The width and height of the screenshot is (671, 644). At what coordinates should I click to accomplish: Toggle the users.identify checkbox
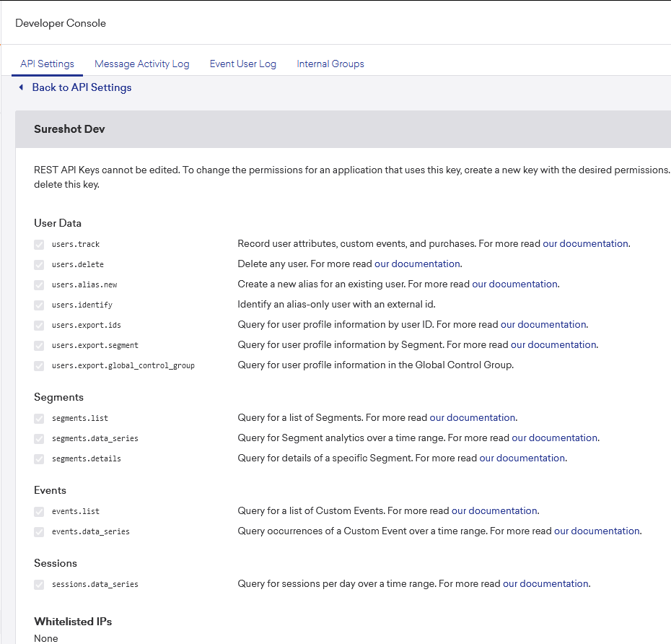point(39,305)
